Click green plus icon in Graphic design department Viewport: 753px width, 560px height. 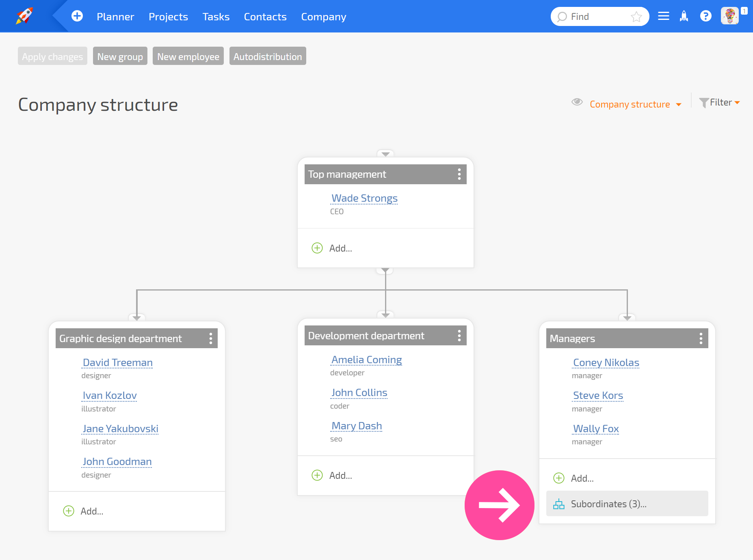click(x=69, y=511)
